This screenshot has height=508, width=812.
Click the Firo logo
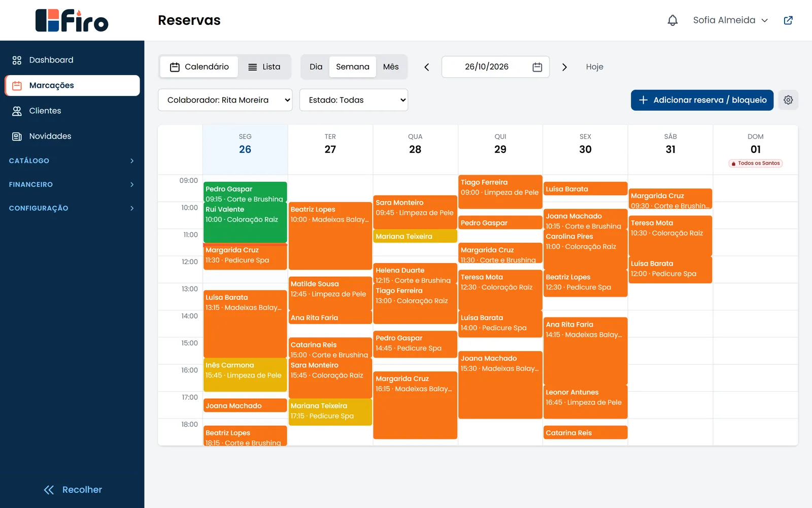point(72,20)
